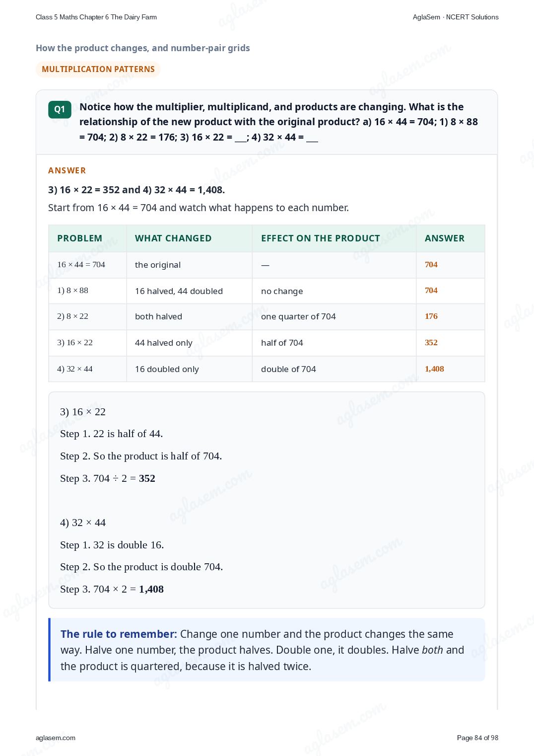This screenshot has height=756, width=534.
Task: Click 'The rule to remember:' heading
Action: click(119, 634)
